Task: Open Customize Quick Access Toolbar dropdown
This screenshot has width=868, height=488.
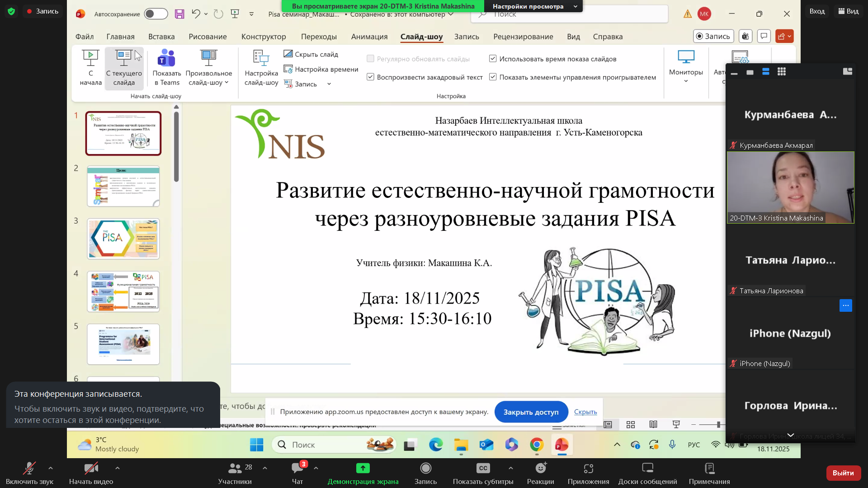Action: pos(251,14)
